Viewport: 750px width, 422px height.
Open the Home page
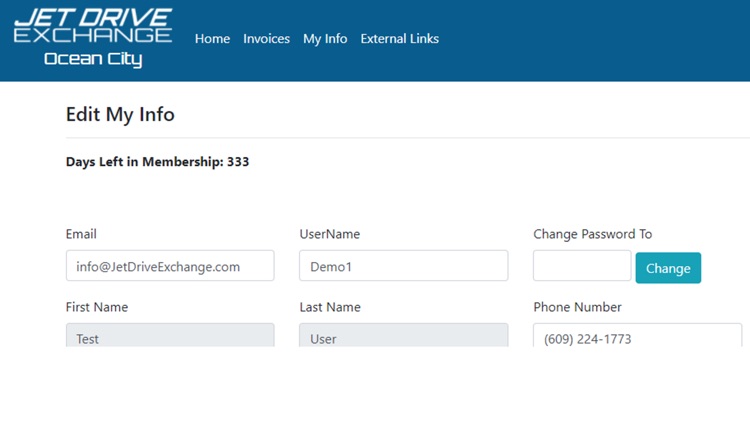(212, 39)
